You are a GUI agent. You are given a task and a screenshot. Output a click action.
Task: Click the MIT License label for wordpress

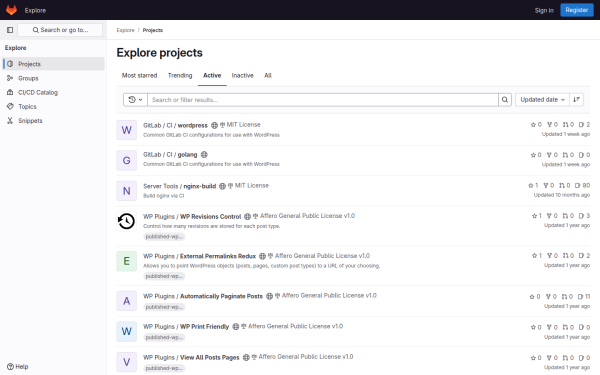coord(240,125)
